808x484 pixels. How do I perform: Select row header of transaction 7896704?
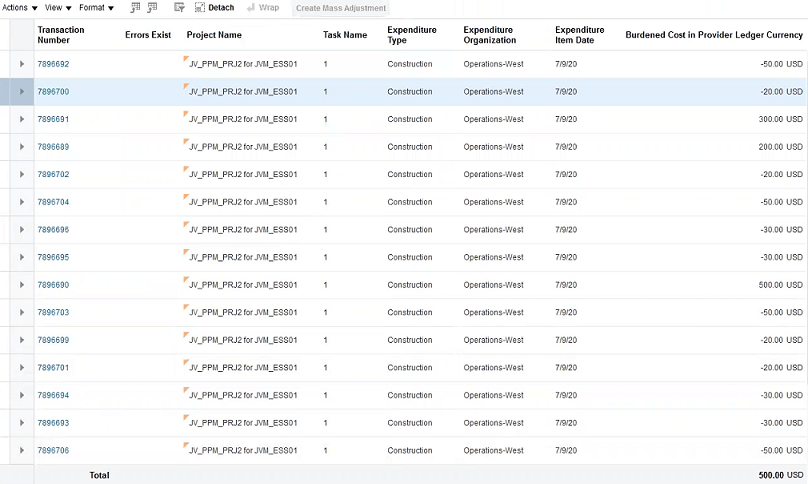point(5,202)
